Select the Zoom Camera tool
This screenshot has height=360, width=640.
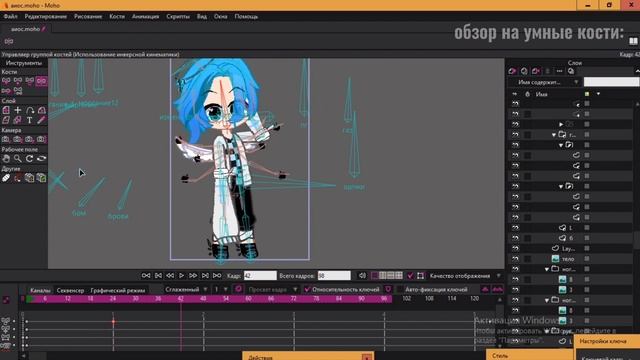pos(18,139)
